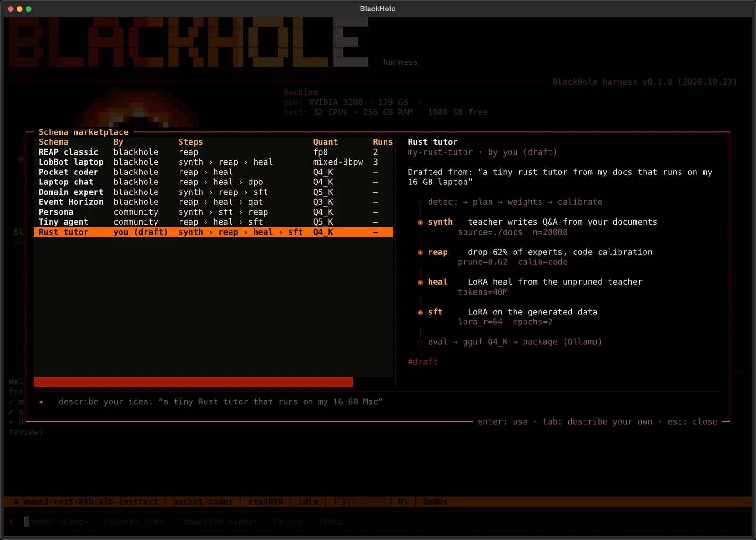The height and width of the screenshot is (540, 756).
Task: Select the Event Horizon schema row
Action: pos(213,202)
